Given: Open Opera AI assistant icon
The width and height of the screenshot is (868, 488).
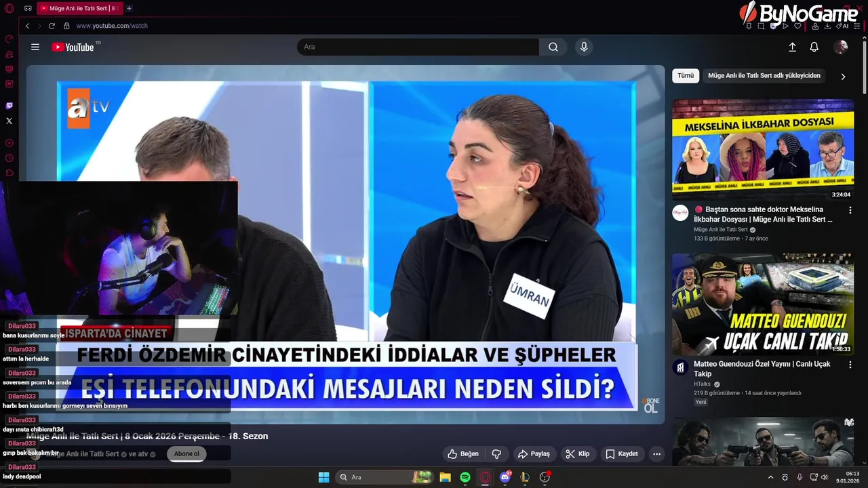Looking at the screenshot, I should point(843,26).
